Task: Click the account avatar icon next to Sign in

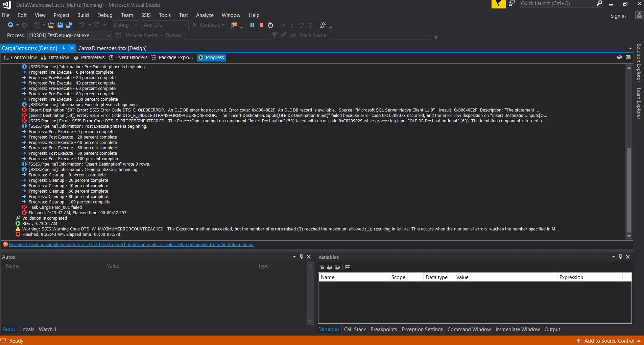Action: pos(639,15)
